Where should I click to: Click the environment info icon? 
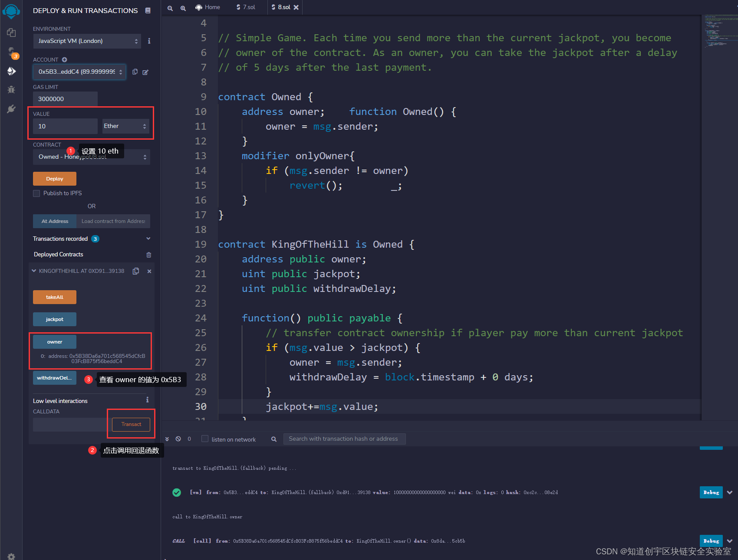click(x=149, y=41)
